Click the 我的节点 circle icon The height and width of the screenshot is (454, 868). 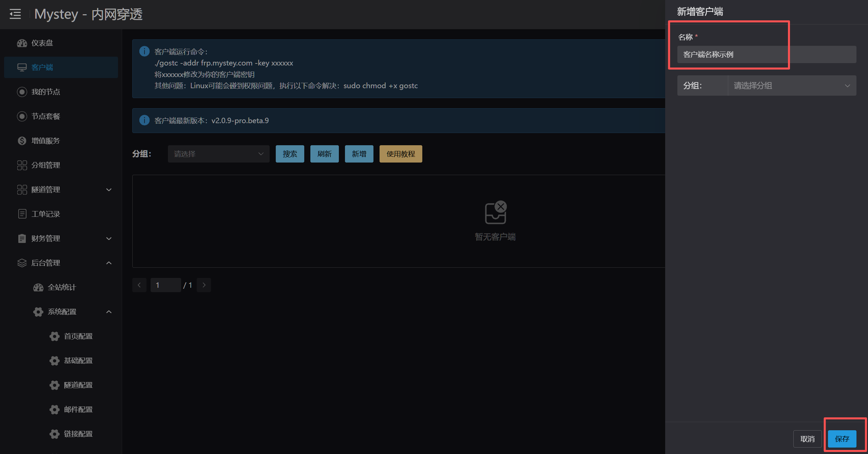(x=22, y=92)
